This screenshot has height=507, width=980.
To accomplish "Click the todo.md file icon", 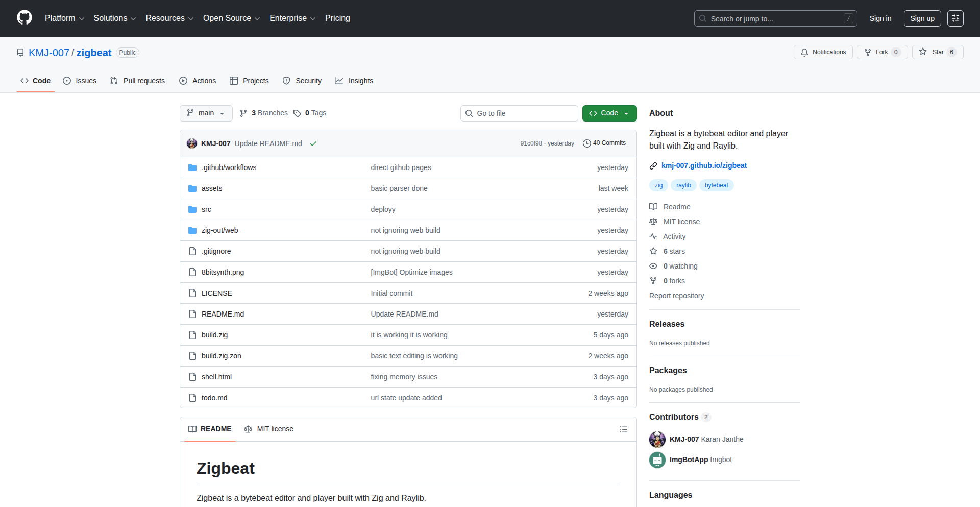I will [192, 398].
